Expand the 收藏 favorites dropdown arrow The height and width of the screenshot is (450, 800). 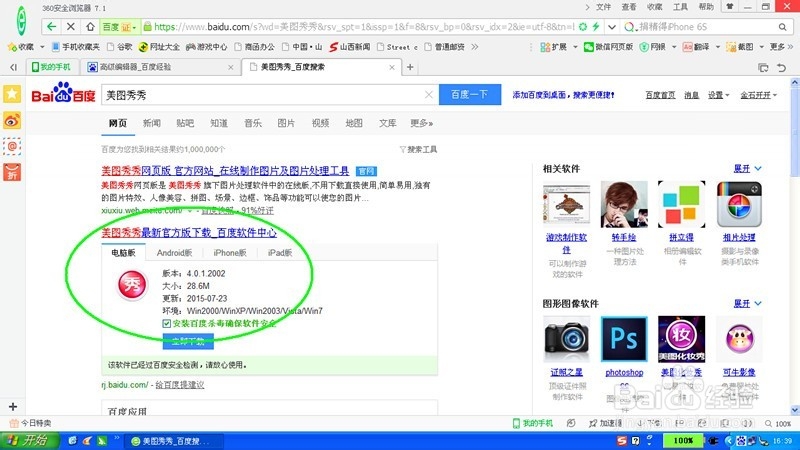pyautogui.click(x=42, y=47)
